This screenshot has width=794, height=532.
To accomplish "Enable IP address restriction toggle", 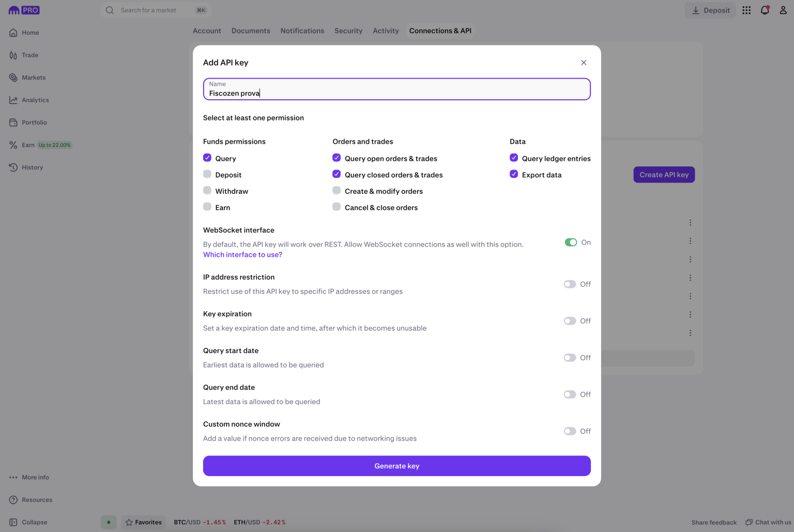I will (570, 284).
